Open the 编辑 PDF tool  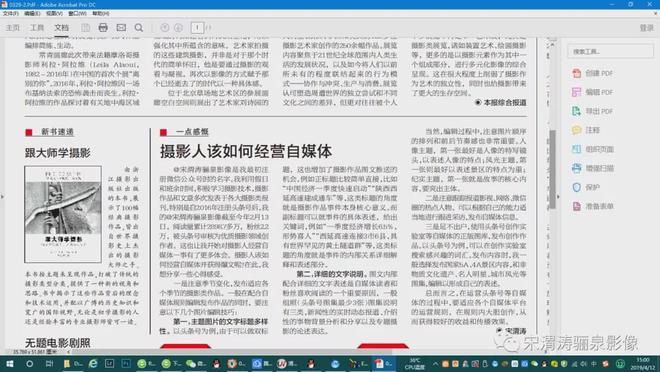(592, 92)
